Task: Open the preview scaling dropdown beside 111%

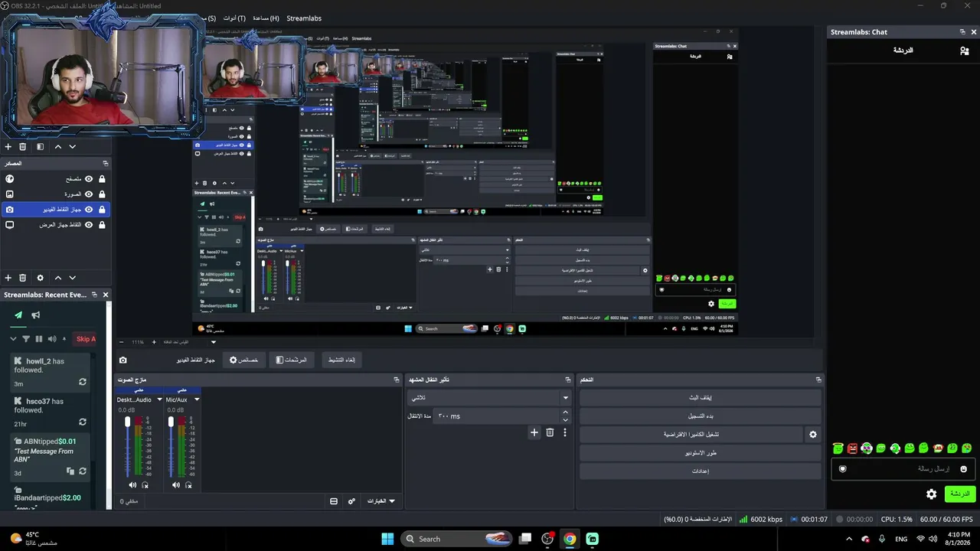Action: (x=214, y=342)
